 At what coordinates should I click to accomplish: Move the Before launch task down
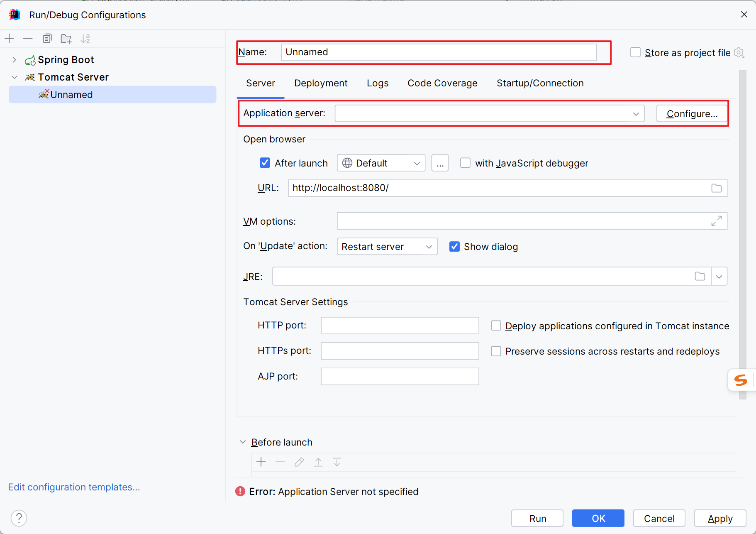337,462
